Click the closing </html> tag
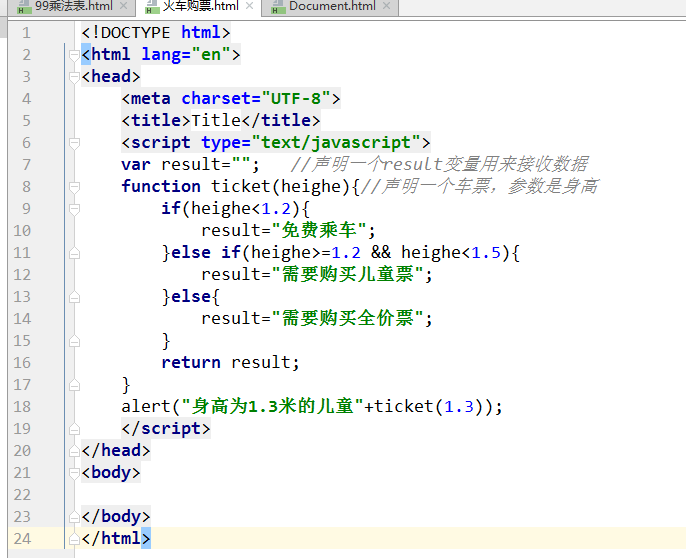Viewport: 686px width, 558px height. pyautogui.click(x=116, y=539)
